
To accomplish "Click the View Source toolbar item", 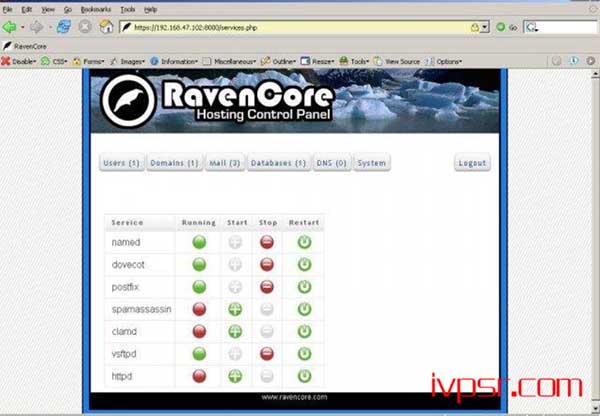I will tap(397, 61).
